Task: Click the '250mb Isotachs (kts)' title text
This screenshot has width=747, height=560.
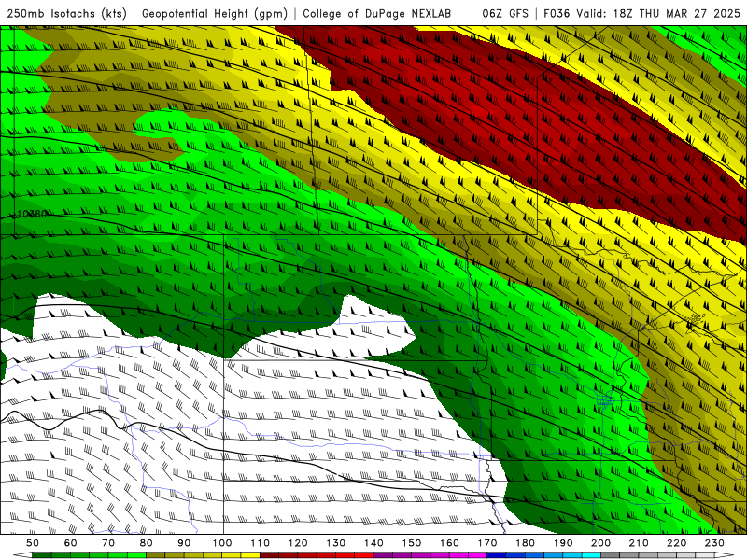Action: [x=66, y=13]
